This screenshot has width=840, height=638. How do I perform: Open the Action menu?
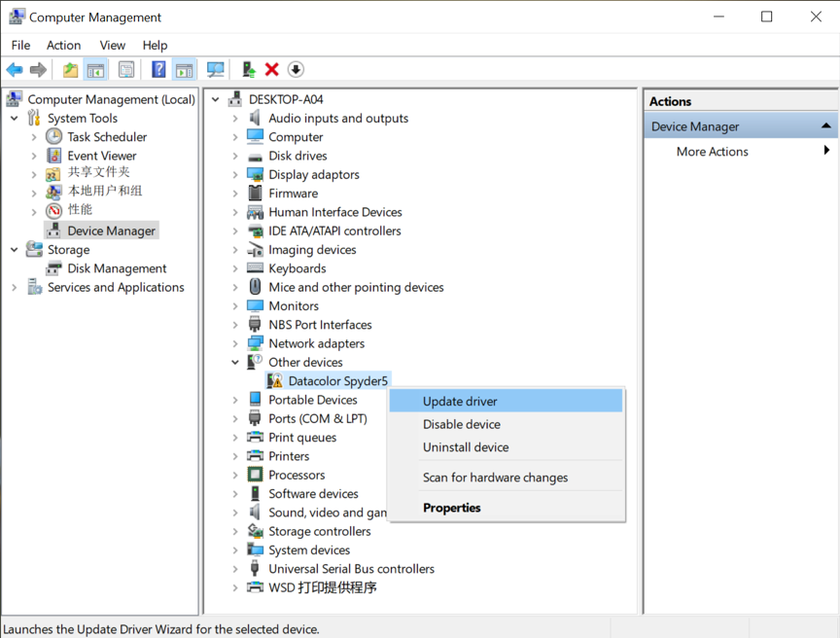[64, 45]
